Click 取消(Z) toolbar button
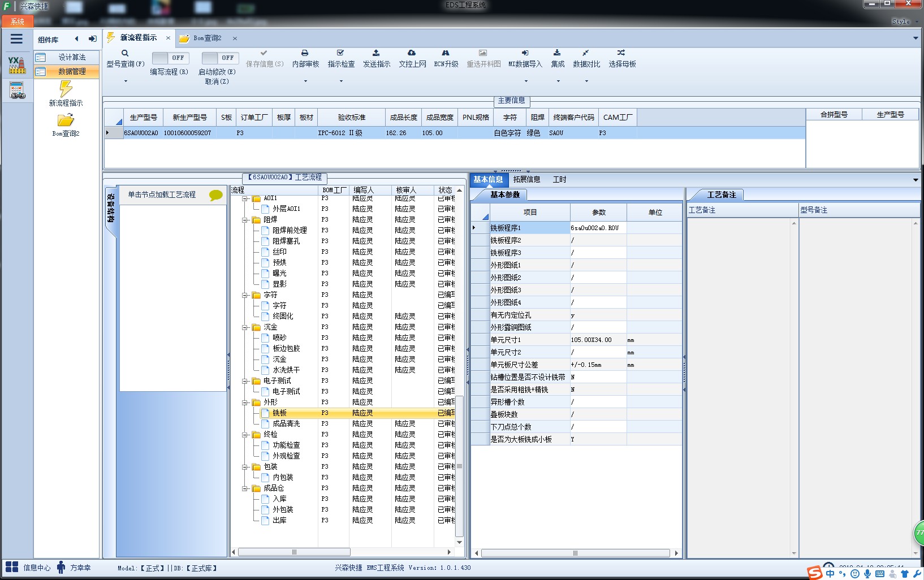This screenshot has height=580, width=924. [x=217, y=81]
